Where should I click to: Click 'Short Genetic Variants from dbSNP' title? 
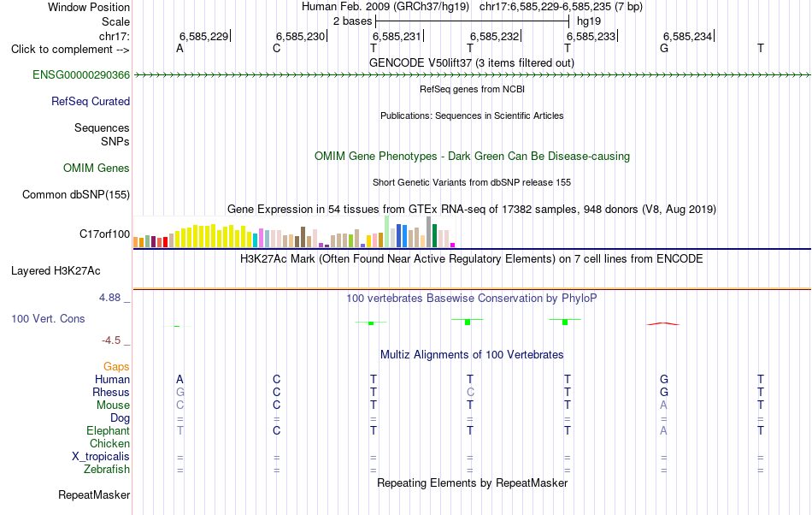pos(472,182)
